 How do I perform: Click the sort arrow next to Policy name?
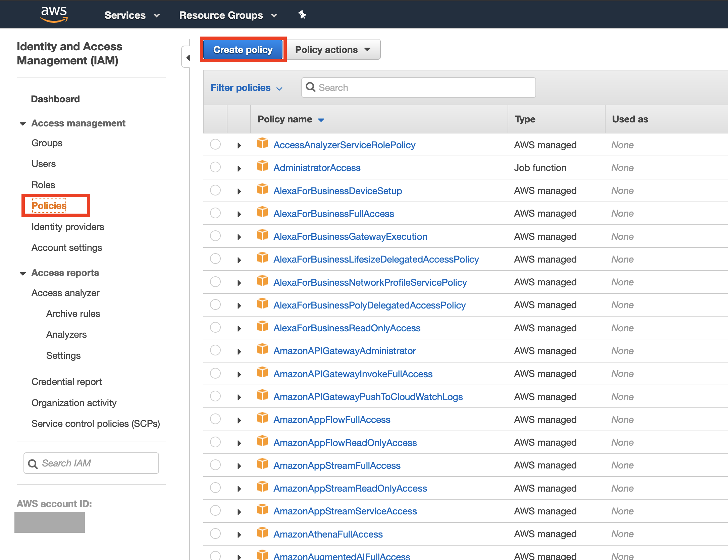click(321, 120)
